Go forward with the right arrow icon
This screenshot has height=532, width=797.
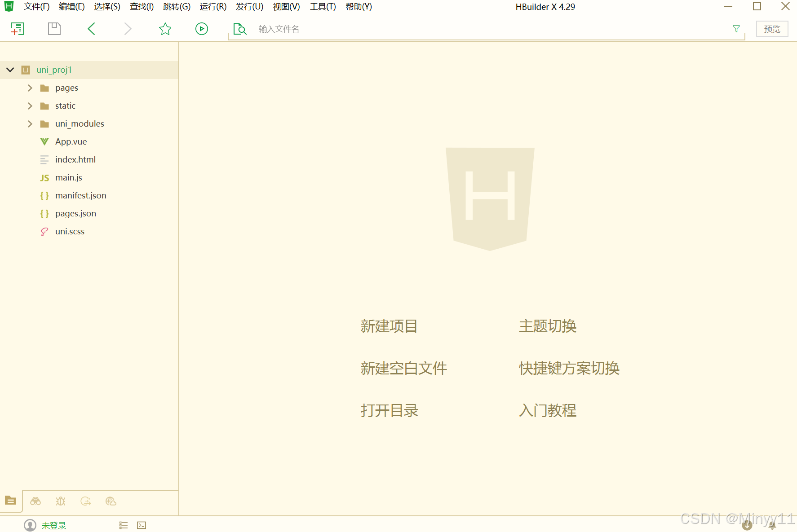[128, 29]
